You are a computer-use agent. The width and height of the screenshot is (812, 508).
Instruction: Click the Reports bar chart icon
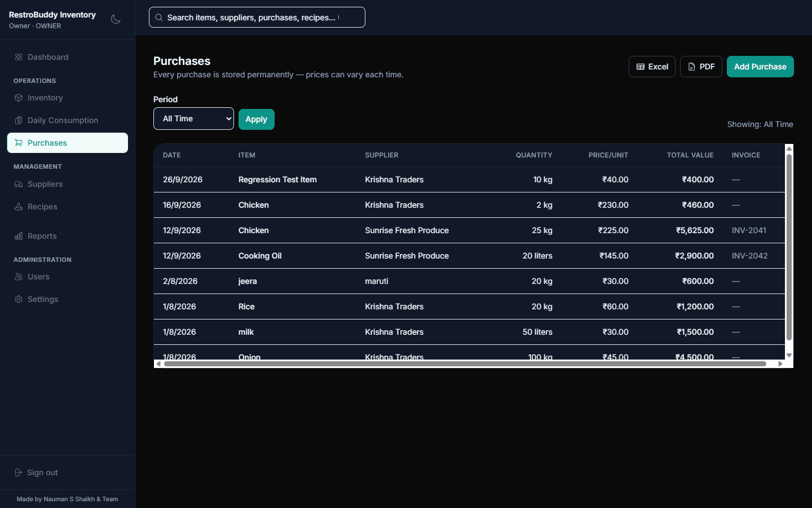click(19, 236)
